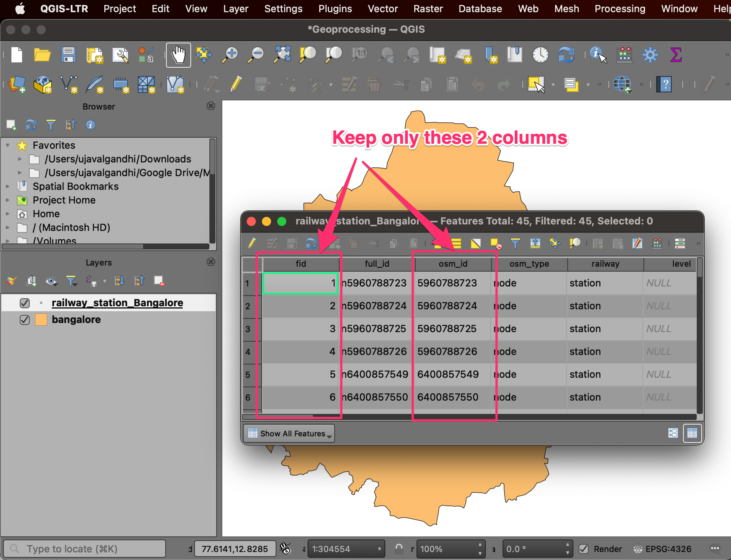Expand the Home node in Browser
The width and height of the screenshot is (731, 560).
[8, 214]
